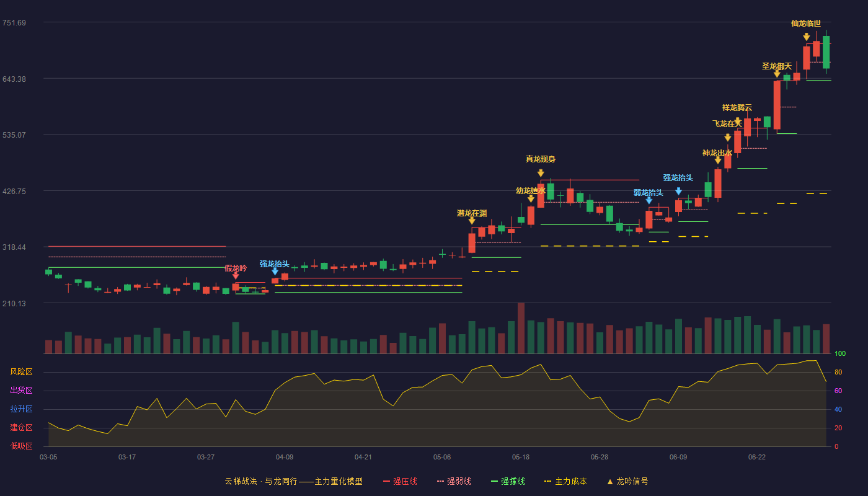Viewport: 868px width, 496px height.
Task: Click the 318.44 price axis label
Action: (x=14, y=247)
